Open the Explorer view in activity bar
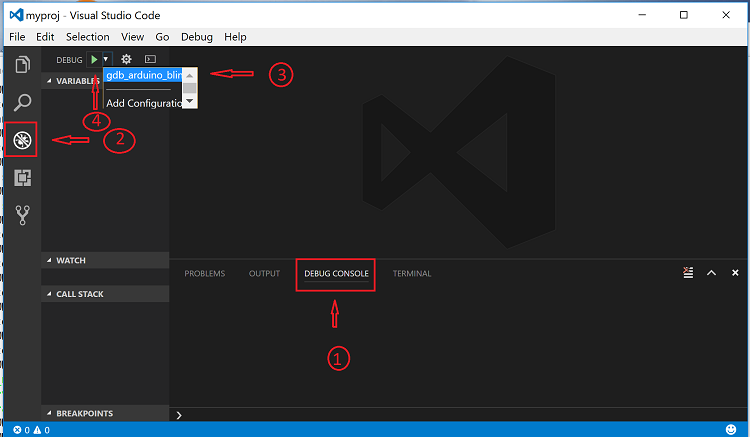 tap(21, 65)
